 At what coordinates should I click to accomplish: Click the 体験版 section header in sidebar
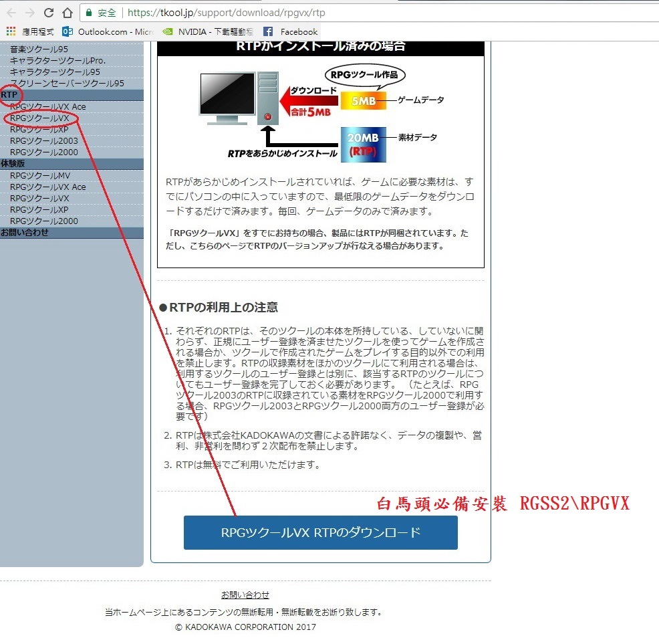(x=72, y=164)
